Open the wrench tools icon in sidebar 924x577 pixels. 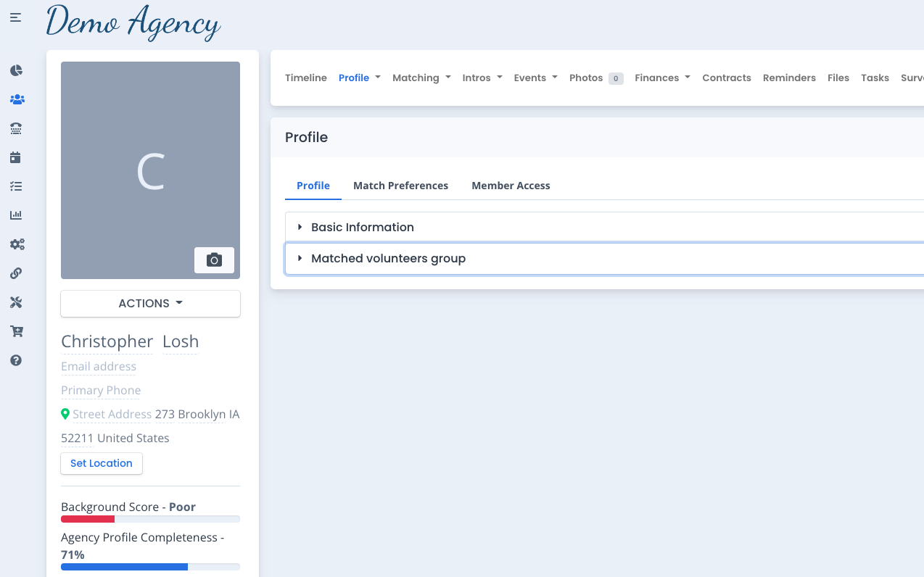point(16,302)
